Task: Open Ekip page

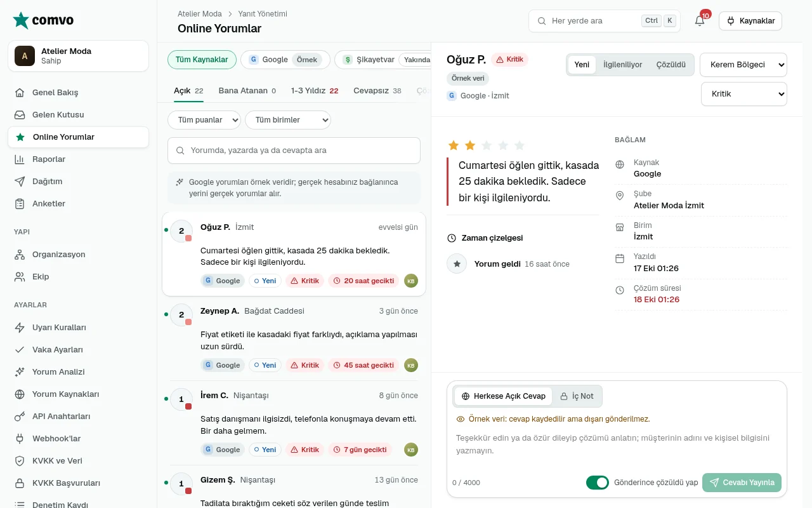Action: click(x=78, y=277)
